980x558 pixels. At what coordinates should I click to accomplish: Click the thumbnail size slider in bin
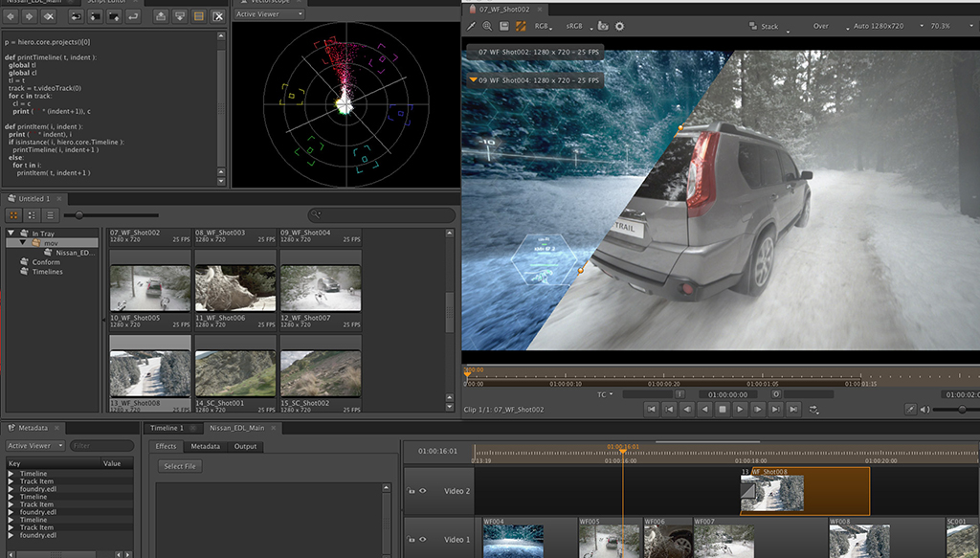point(78,215)
